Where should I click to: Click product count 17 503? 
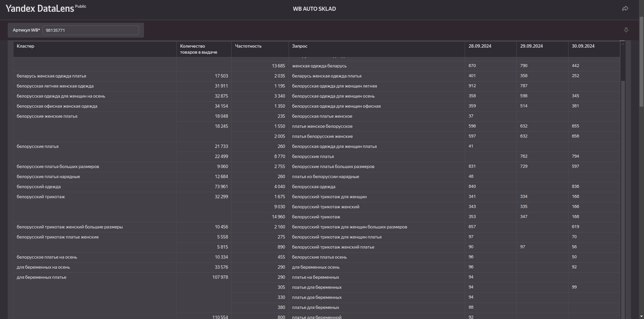[x=221, y=76]
